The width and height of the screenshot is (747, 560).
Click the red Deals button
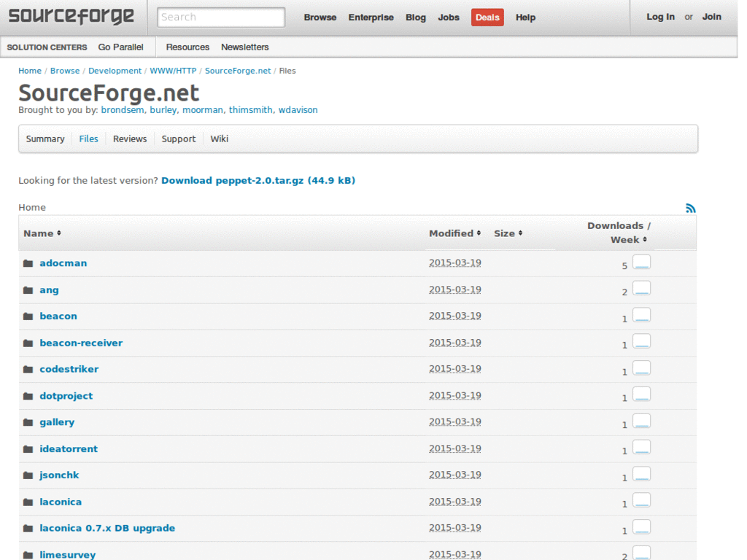tap(487, 17)
